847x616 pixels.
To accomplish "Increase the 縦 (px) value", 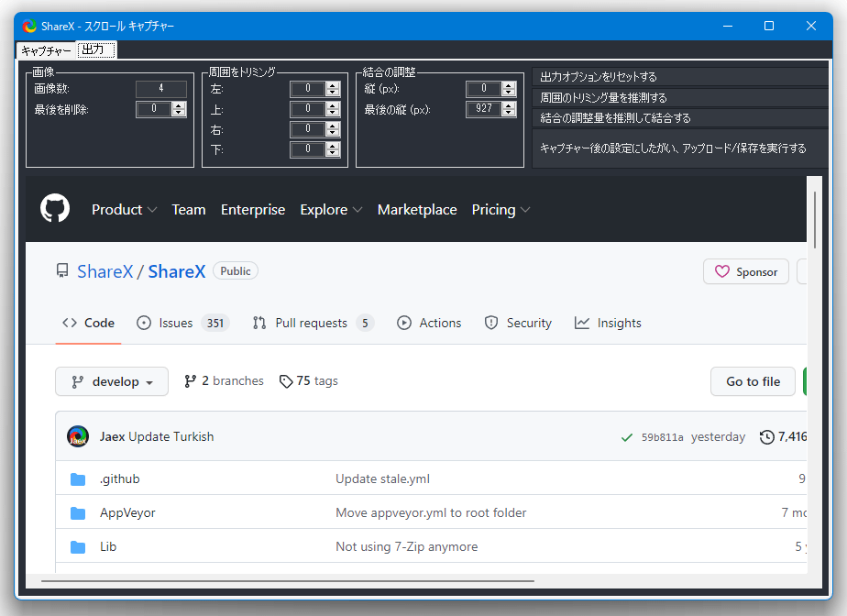I will pyautogui.click(x=509, y=85).
